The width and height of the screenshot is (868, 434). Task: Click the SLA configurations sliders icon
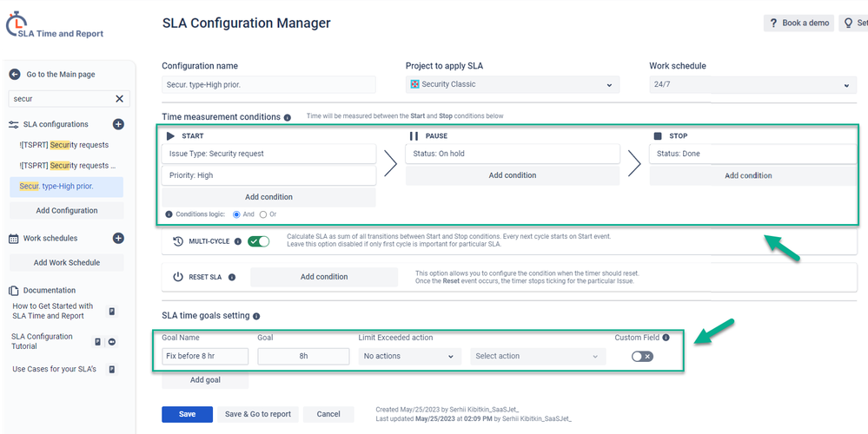click(x=14, y=124)
